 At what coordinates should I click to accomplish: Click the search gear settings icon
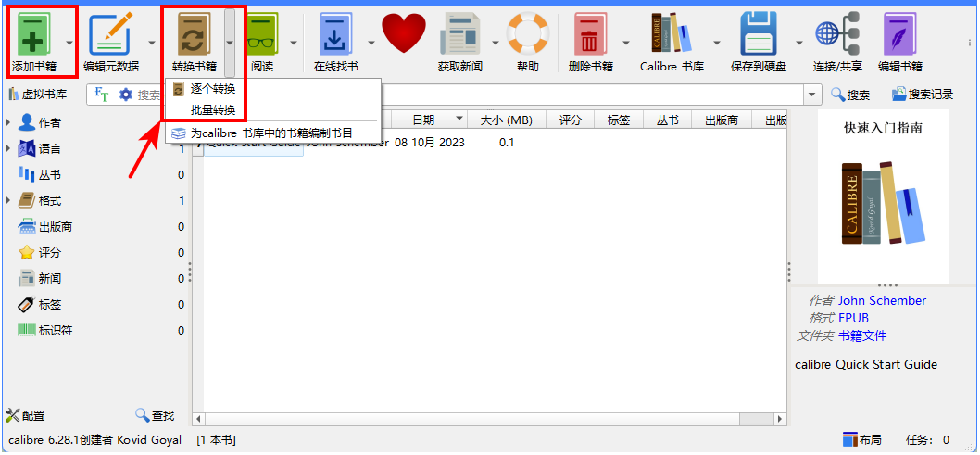tap(126, 95)
